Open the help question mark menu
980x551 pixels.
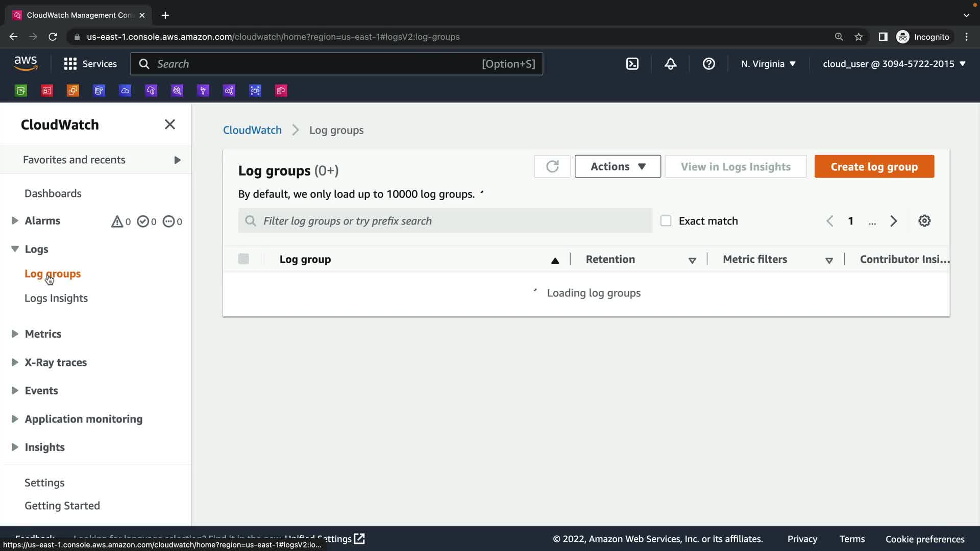[x=708, y=64]
